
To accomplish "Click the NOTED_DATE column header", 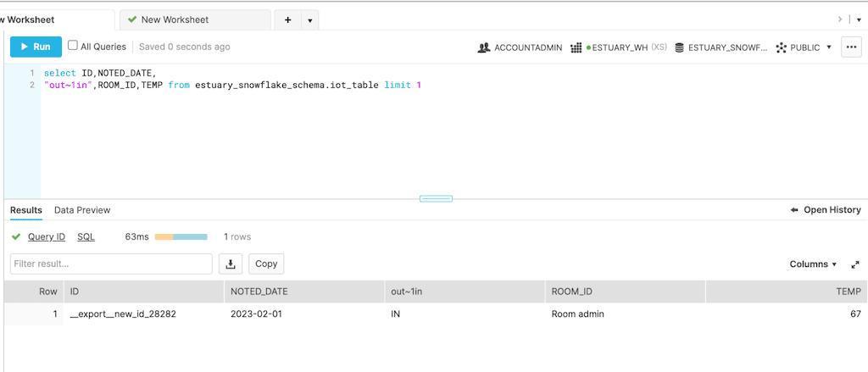I will pyautogui.click(x=304, y=291).
